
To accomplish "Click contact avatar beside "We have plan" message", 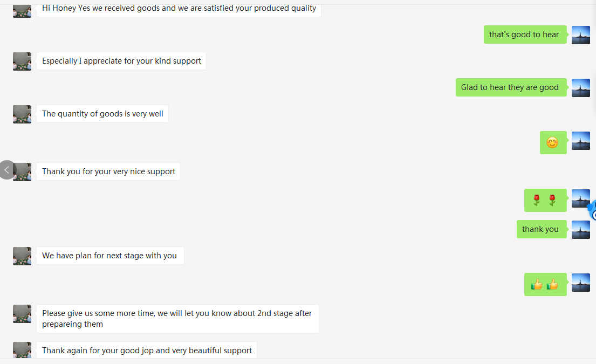I will point(22,256).
